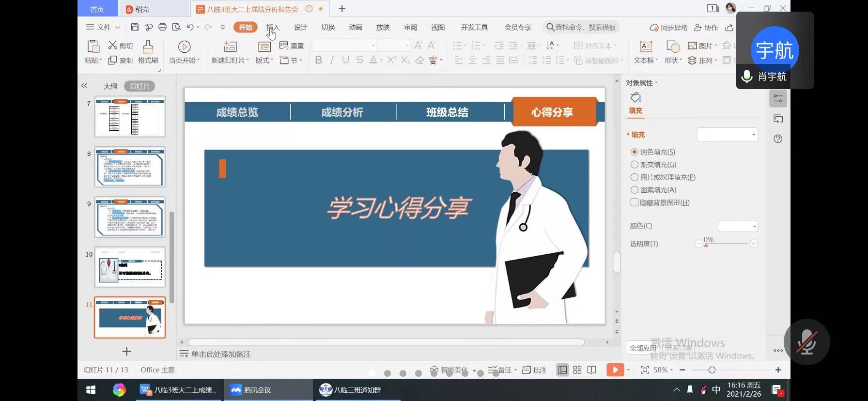Insert a text box from ribbon
The height and width of the screenshot is (401, 868).
(646, 47)
